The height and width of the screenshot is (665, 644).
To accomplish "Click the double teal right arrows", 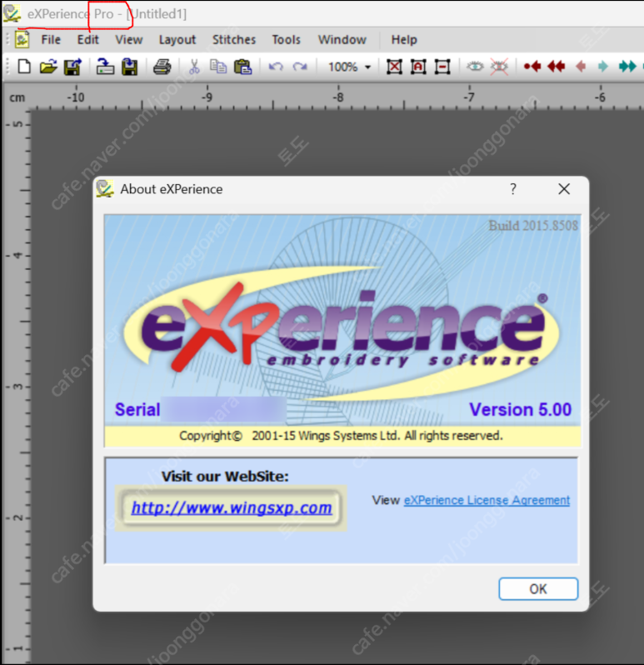I will 627,67.
